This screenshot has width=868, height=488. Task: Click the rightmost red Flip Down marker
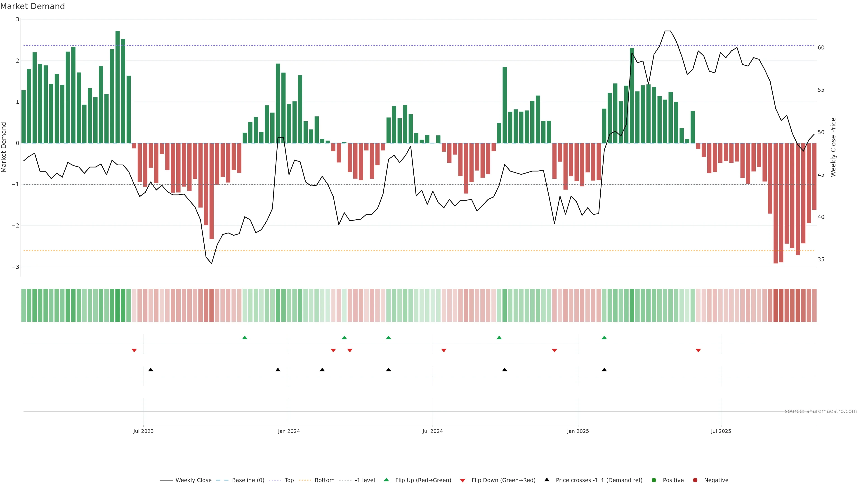[698, 351]
